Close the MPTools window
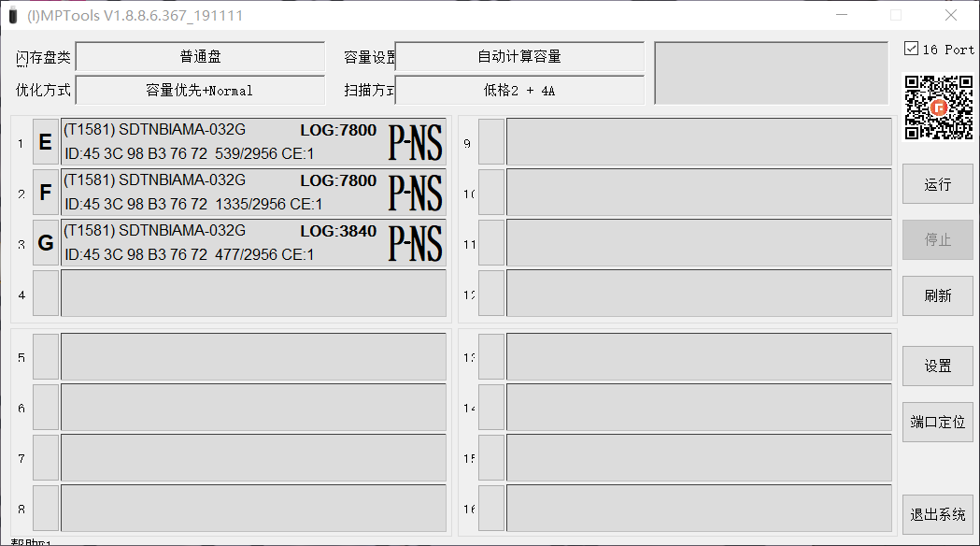 click(x=951, y=15)
